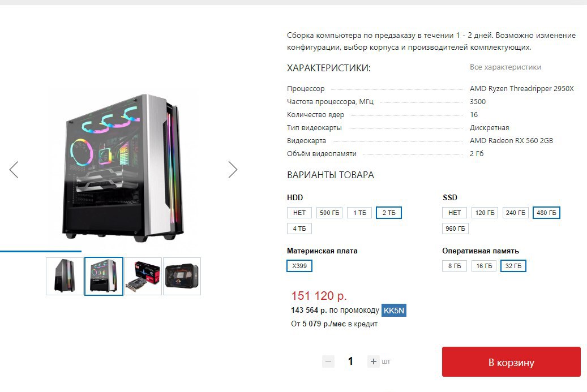Select 16 ГБ of RAM
This screenshot has height=392, width=587.
pyautogui.click(x=484, y=266)
